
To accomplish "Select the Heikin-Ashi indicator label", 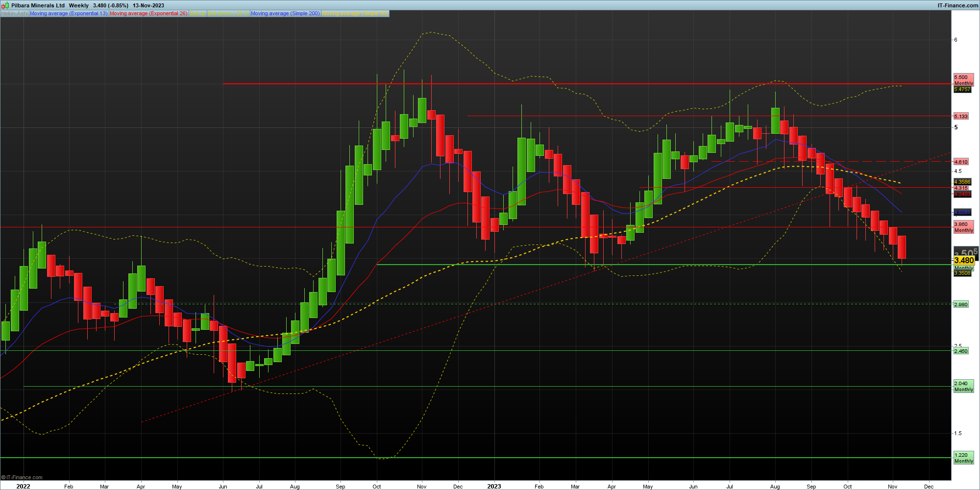I will click(x=14, y=14).
